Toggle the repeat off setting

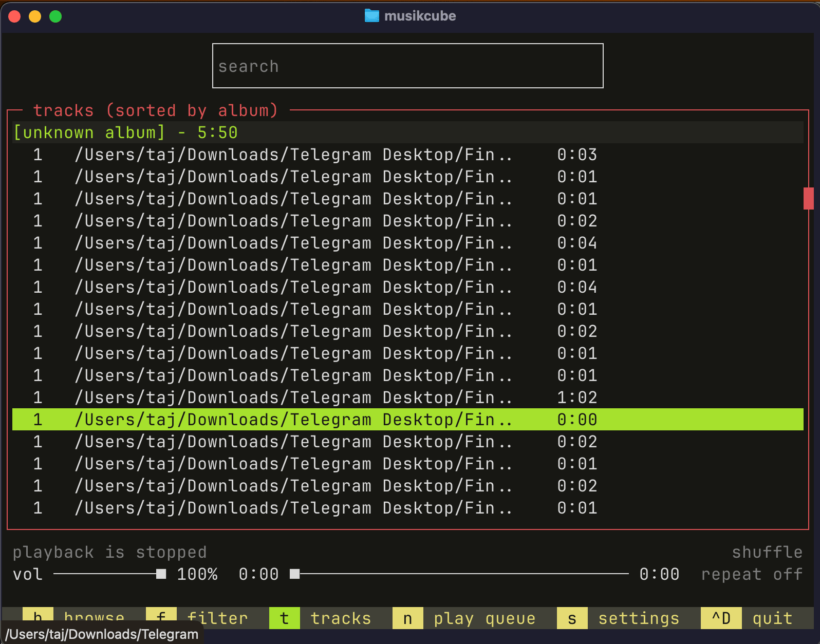[x=752, y=574]
